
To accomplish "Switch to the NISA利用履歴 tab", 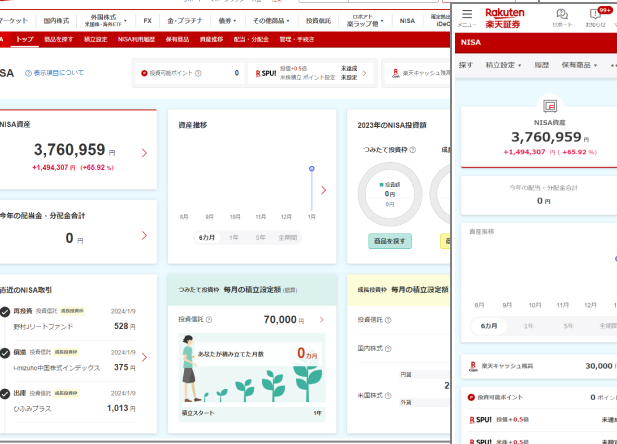I will click(136, 39).
